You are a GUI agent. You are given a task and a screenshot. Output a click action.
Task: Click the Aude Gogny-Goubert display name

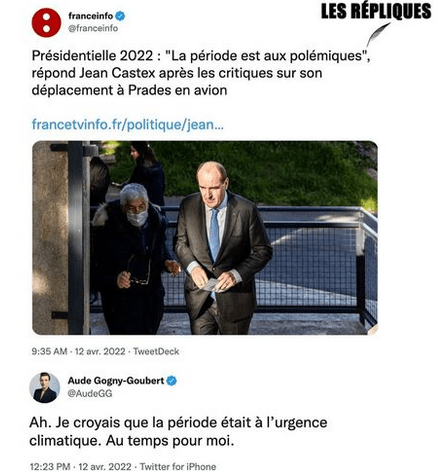pyautogui.click(x=116, y=381)
